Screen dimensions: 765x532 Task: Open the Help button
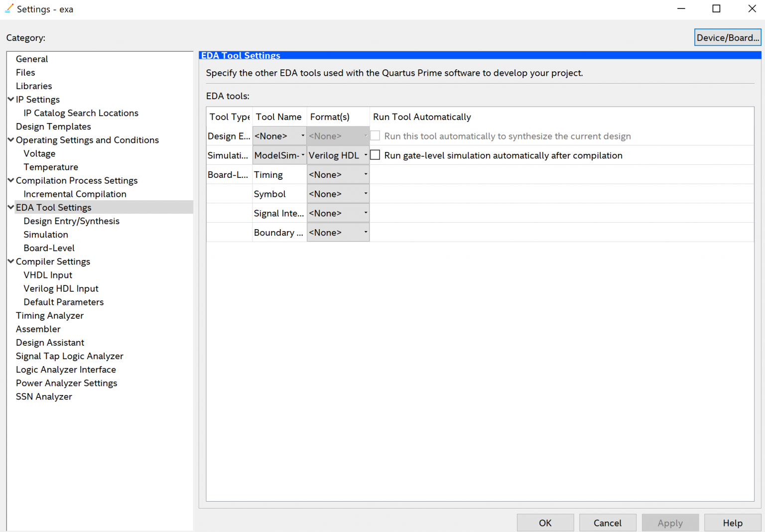(x=732, y=523)
